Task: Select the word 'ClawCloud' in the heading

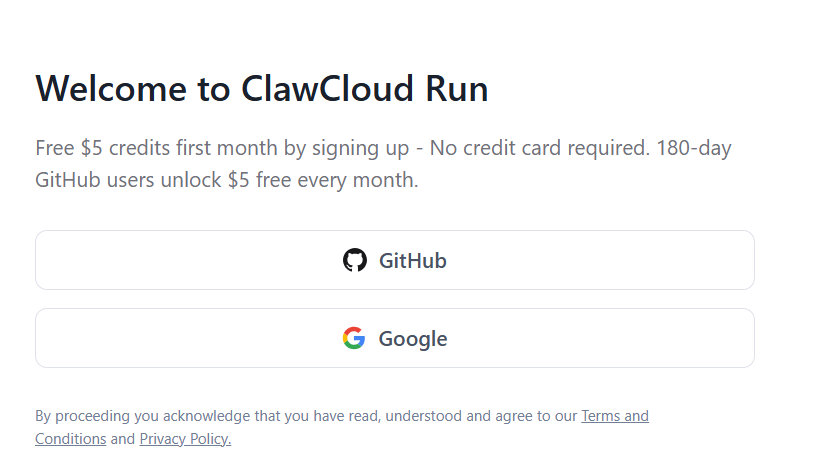Action: tap(327, 88)
